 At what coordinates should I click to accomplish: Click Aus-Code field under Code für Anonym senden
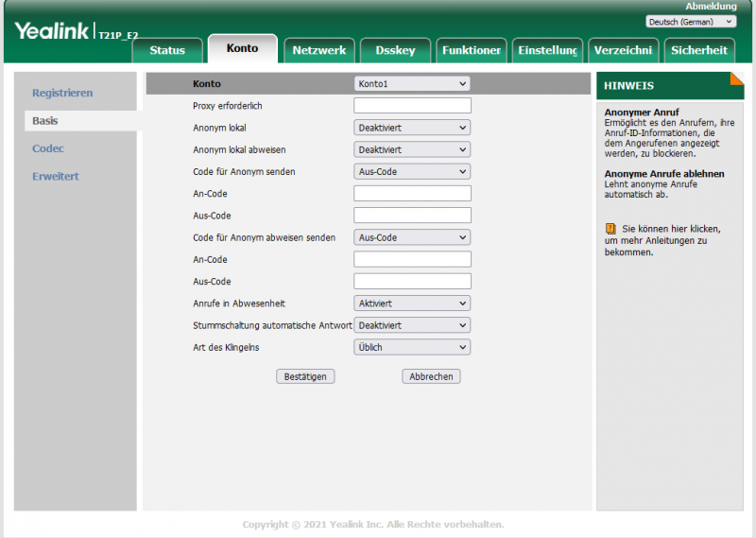[412, 216]
